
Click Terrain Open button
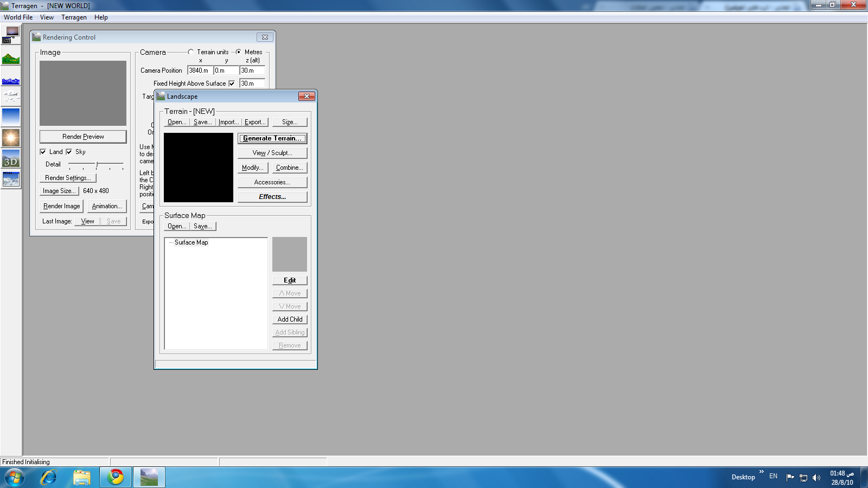click(x=177, y=122)
